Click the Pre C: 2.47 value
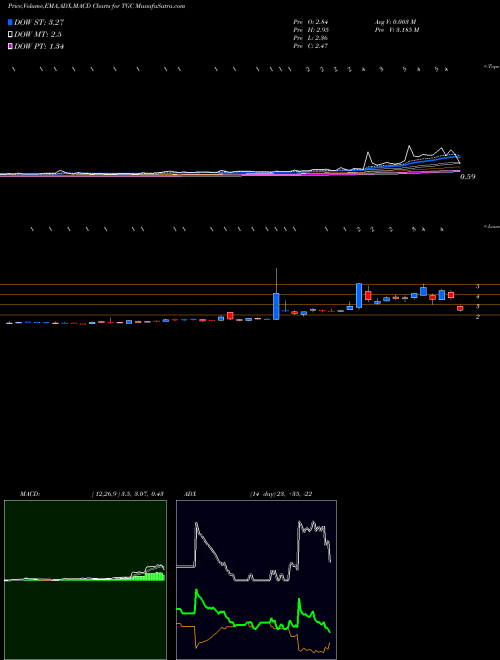Viewport: 500px width, 660px height. [x=311, y=46]
